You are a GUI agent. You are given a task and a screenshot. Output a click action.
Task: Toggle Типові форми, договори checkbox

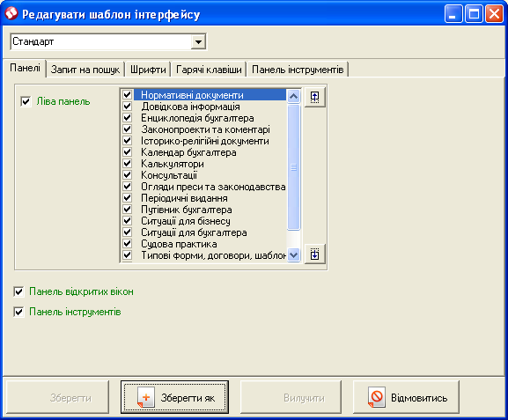pos(128,255)
